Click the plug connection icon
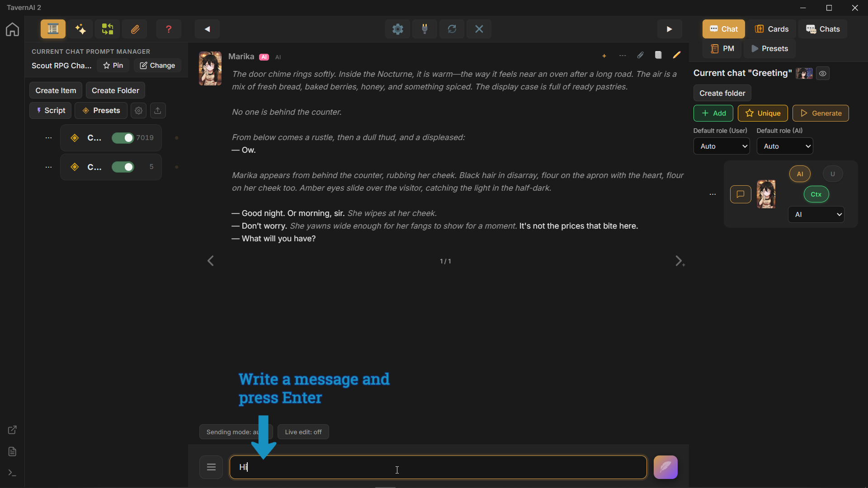Viewport: 868px width, 488px height. point(425,29)
